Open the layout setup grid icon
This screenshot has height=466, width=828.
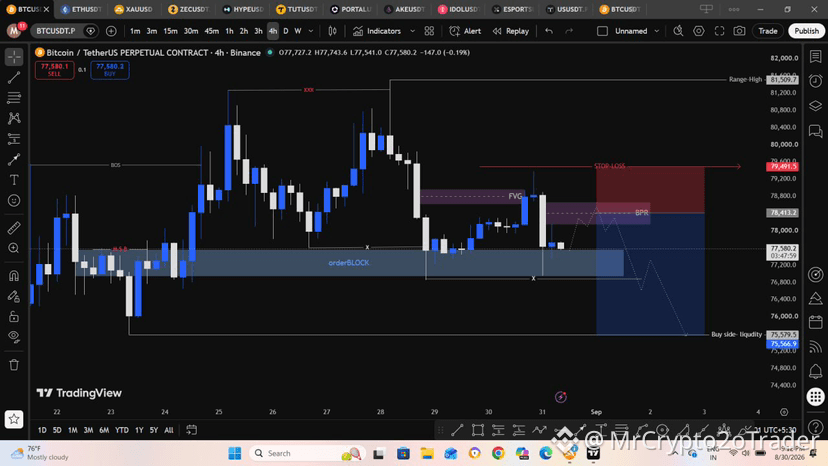tap(429, 31)
